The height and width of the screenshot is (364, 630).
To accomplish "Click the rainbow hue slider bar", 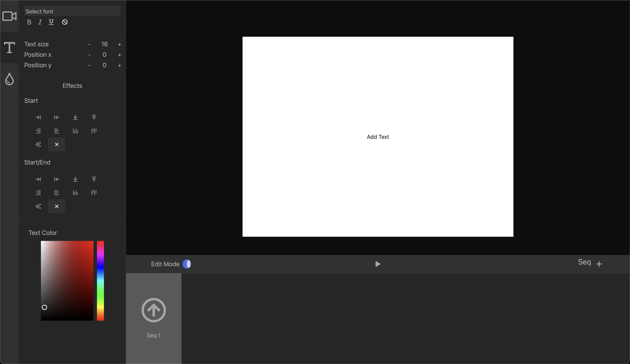I will point(100,281).
